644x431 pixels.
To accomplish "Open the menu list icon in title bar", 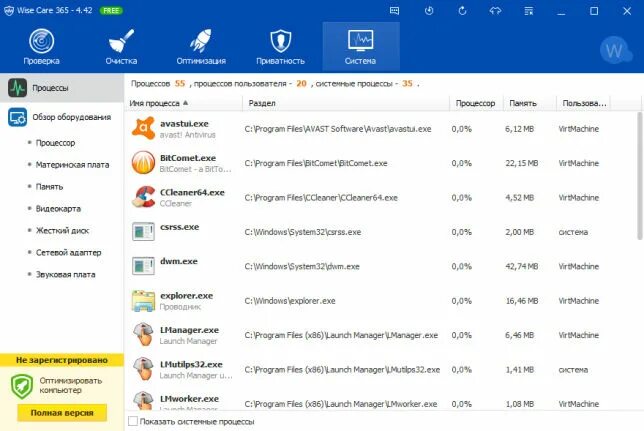I will pyautogui.click(x=529, y=11).
